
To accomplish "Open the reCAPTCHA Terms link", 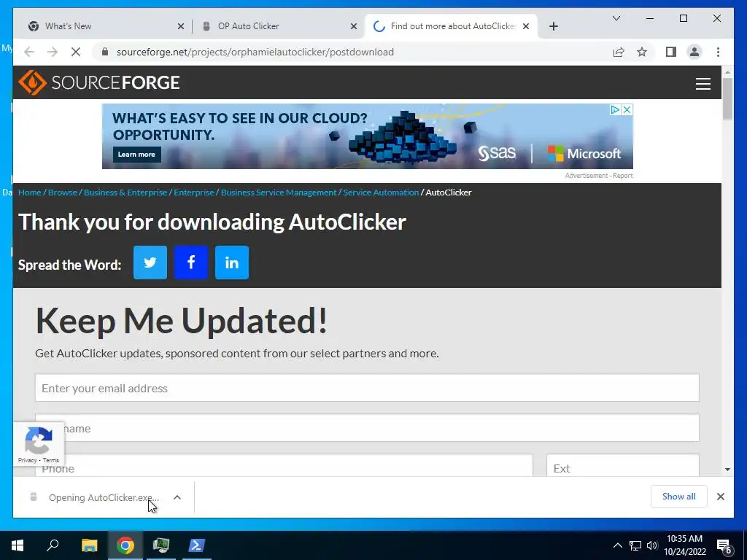I will point(51,461).
